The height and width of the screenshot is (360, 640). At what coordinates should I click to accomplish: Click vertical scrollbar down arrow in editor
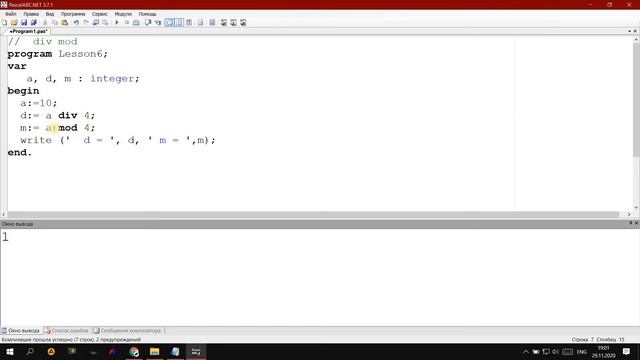point(636,207)
